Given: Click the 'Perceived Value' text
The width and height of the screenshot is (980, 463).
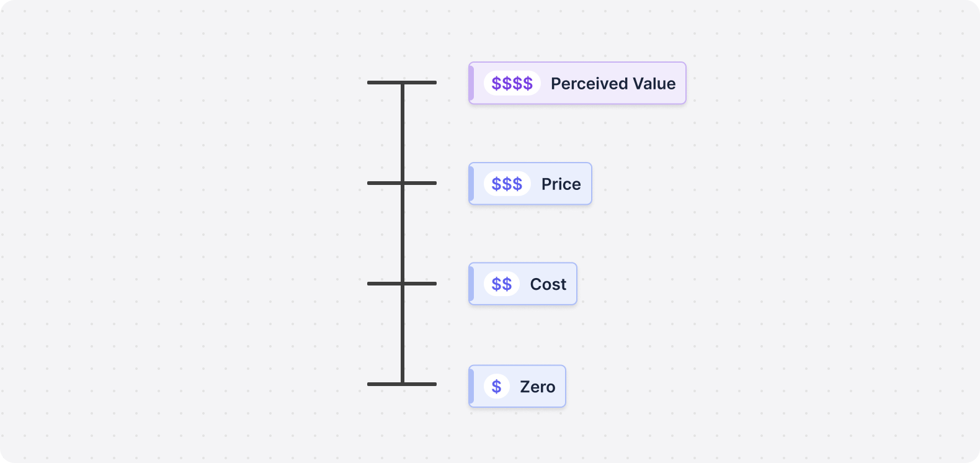Looking at the screenshot, I should click(613, 83).
